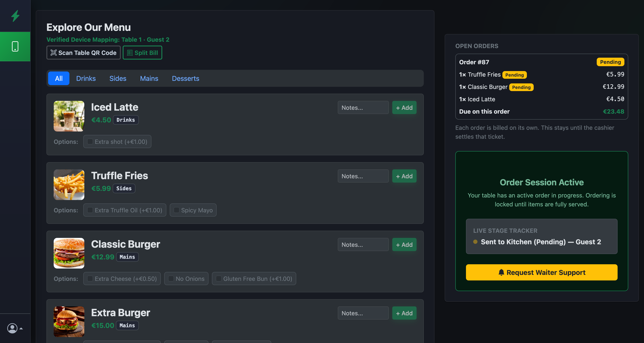Click the Truffle Fries photo thumbnail
The height and width of the screenshot is (343, 644).
[x=69, y=185]
